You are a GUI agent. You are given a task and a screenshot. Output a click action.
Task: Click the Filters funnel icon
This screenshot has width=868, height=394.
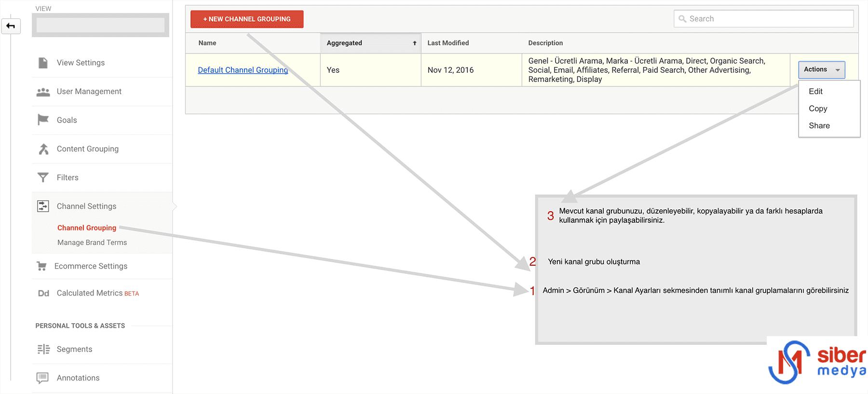[x=43, y=177]
